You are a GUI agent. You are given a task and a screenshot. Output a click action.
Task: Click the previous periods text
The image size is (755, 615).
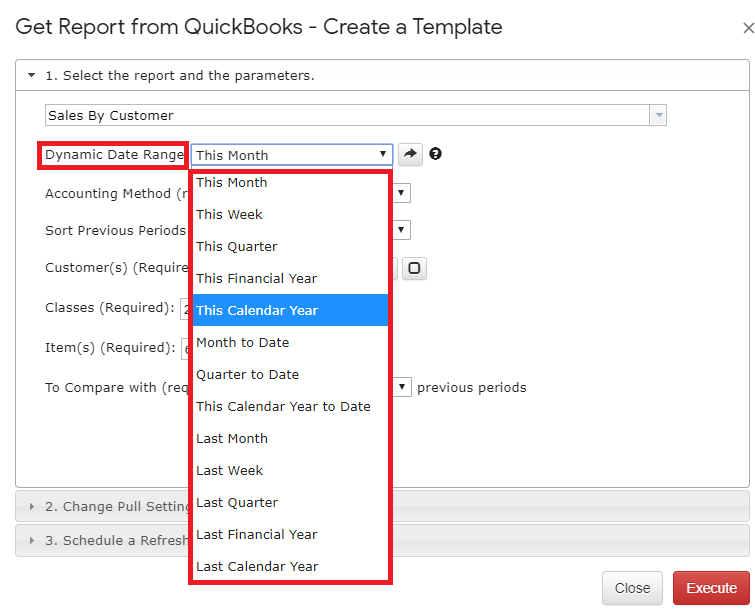tap(471, 387)
